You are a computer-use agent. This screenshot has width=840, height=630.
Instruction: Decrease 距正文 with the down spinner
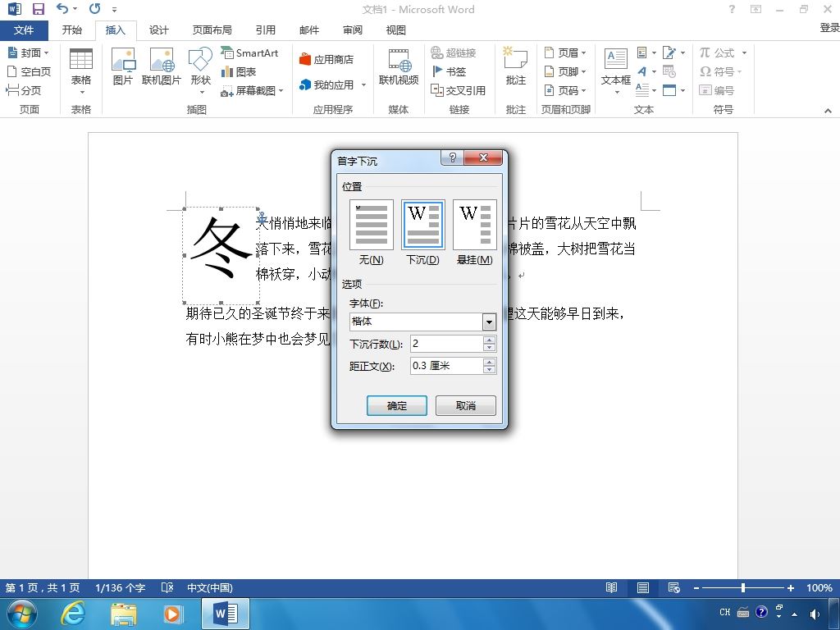pos(489,370)
